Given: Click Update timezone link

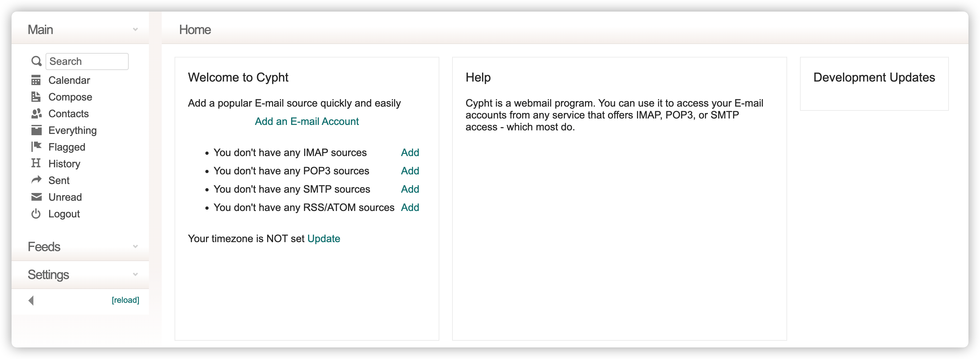Looking at the screenshot, I should 323,239.
